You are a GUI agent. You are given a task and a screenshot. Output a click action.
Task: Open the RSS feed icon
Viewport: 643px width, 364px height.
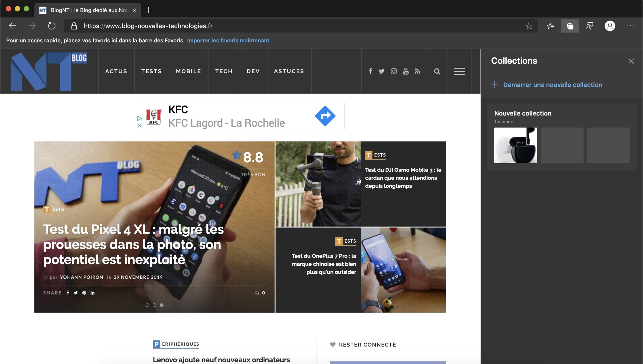[418, 71]
